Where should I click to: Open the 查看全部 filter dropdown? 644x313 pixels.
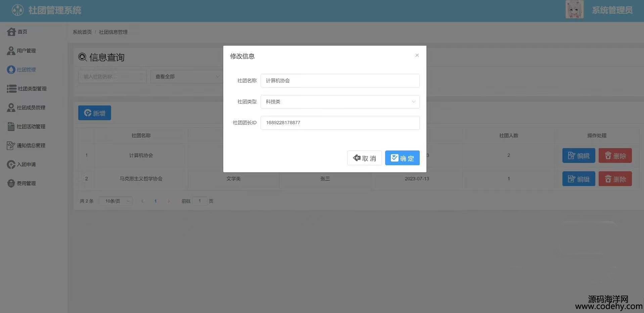[187, 77]
